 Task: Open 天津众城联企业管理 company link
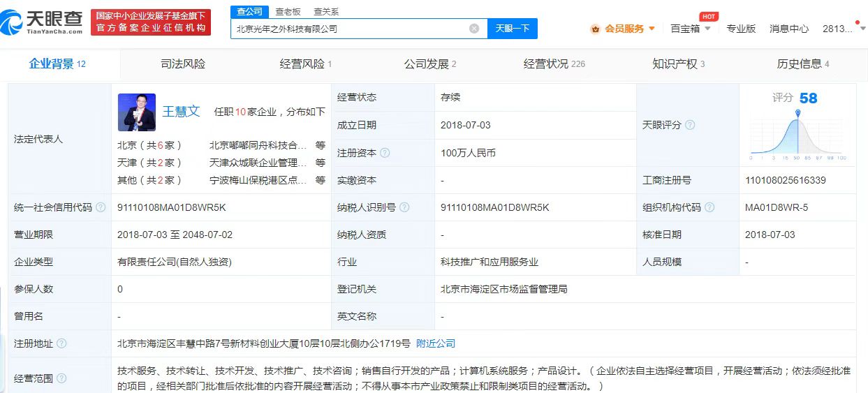(258, 163)
